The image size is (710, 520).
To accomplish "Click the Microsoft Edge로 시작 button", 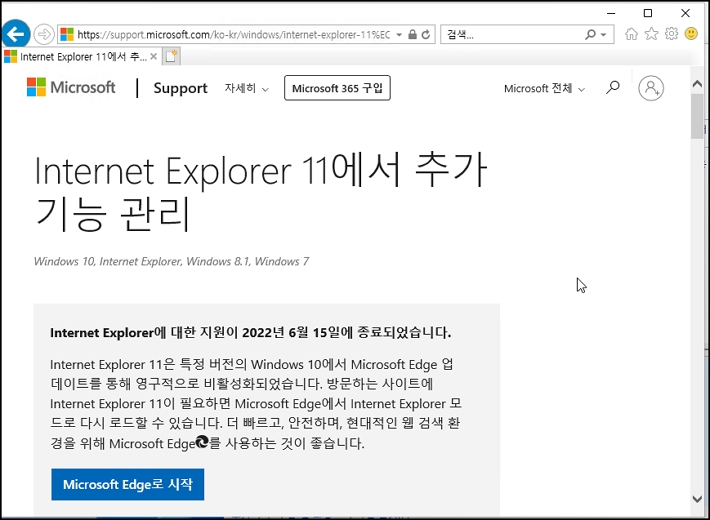I will tap(128, 485).
